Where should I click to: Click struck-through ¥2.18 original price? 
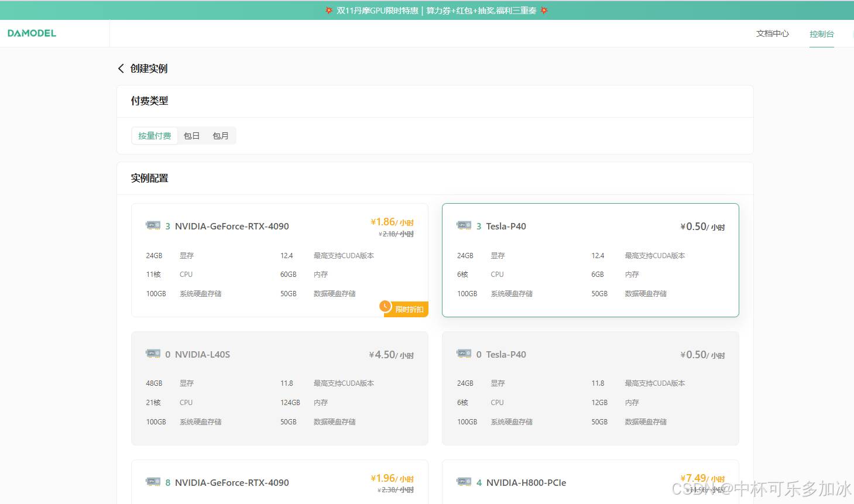click(x=396, y=234)
